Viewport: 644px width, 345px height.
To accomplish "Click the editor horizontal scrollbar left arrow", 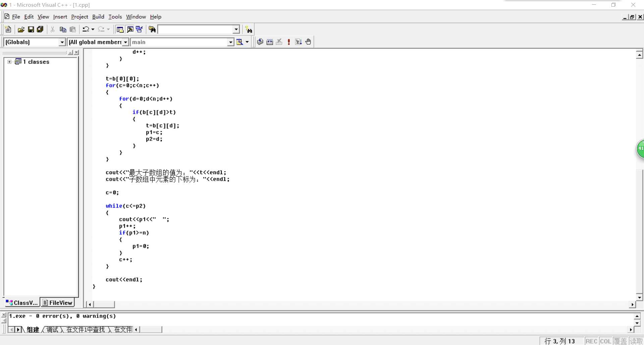I will 90,304.
